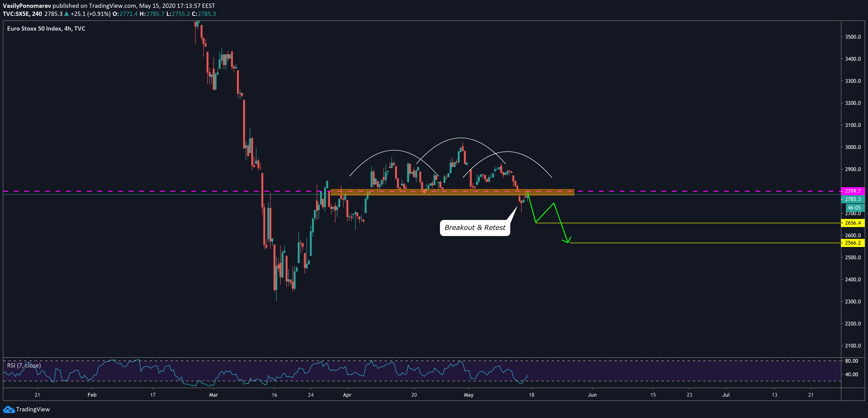The width and height of the screenshot is (868, 418).
Task: Click the 'RSI (7, close)' indicator label
Action: click(x=24, y=366)
